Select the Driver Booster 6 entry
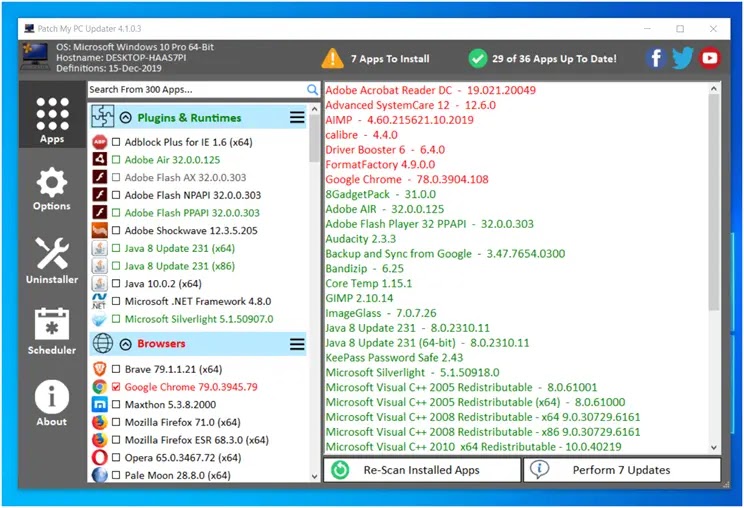 click(385, 149)
